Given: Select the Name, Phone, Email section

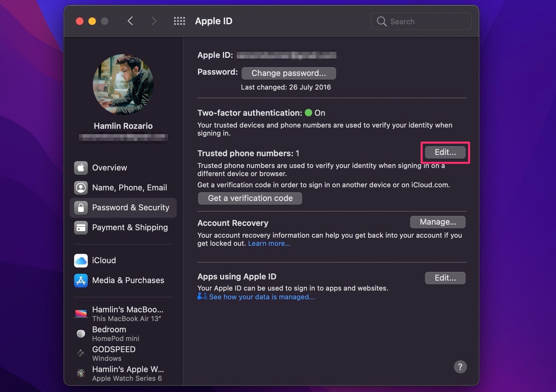Looking at the screenshot, I should (x=129, y=188).
